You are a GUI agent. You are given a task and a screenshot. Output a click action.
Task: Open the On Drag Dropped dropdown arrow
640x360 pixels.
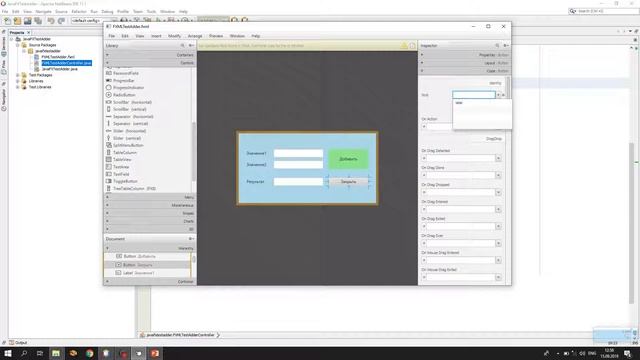(498, 192)
